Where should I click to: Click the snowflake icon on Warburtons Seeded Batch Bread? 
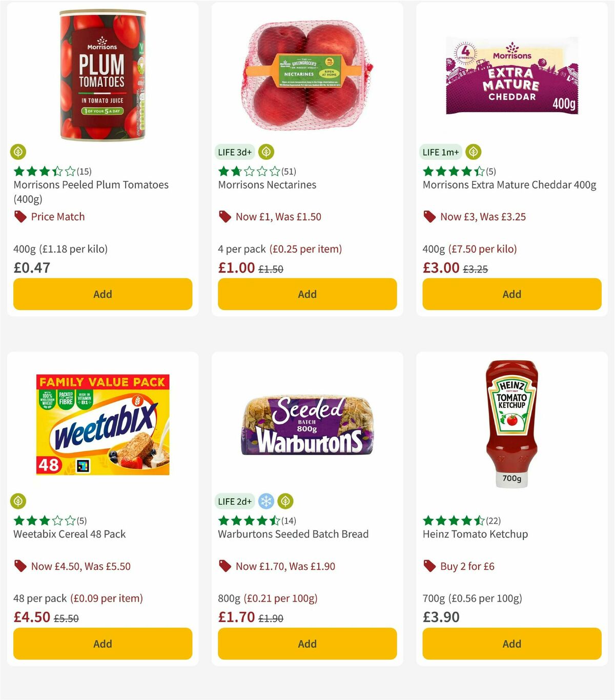click(266, 501)
